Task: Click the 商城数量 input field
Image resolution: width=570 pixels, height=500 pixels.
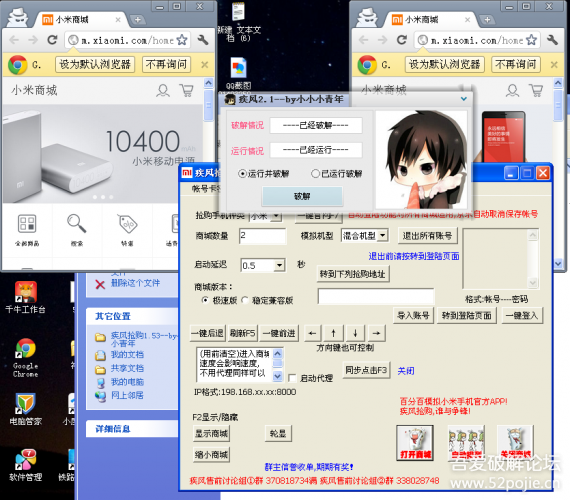Action: click(x=262, y=236)
